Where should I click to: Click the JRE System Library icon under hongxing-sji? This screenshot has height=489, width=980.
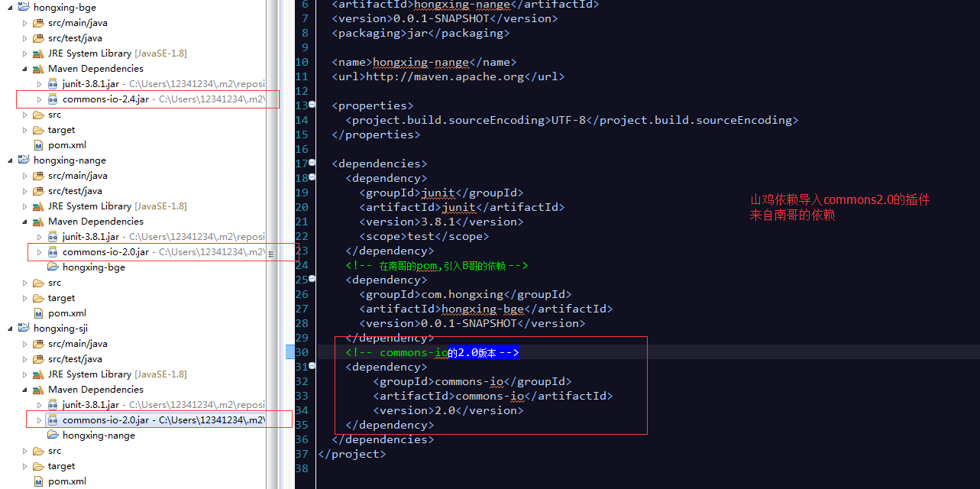[x=38, y=374]
